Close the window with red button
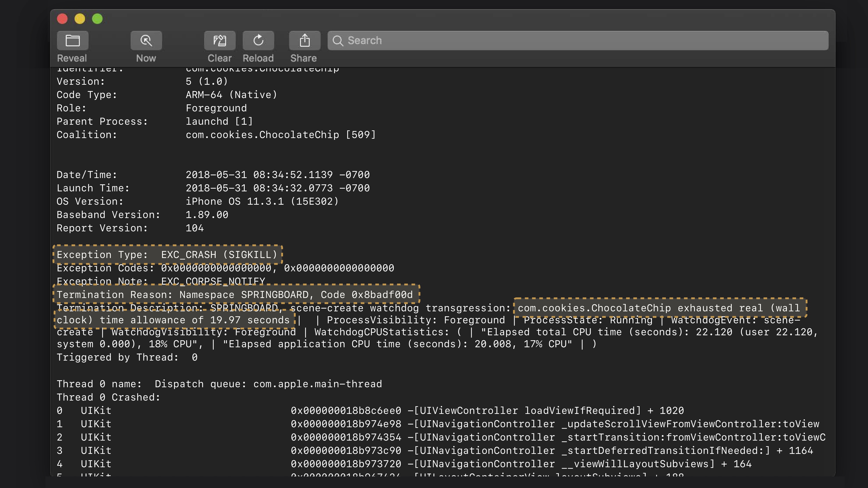 62,19
